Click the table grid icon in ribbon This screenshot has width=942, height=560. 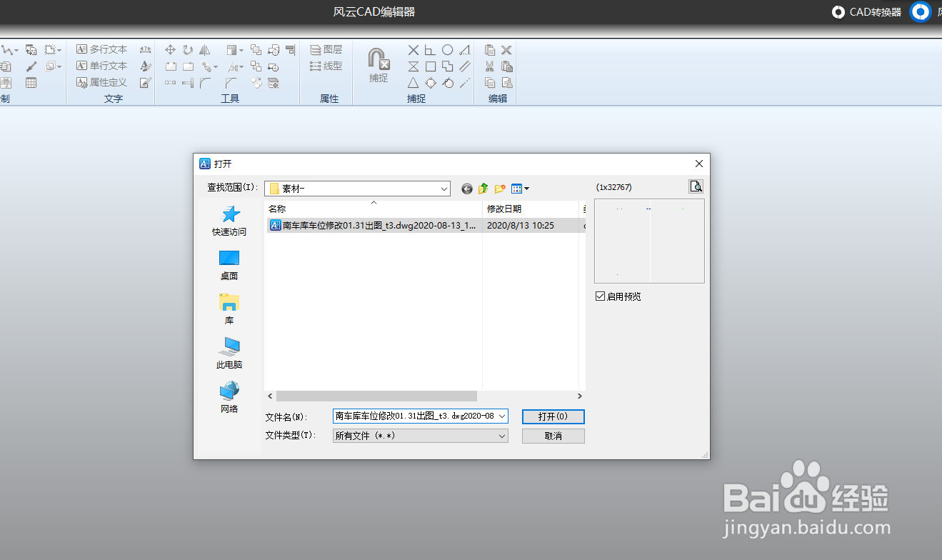pos(31,83)
